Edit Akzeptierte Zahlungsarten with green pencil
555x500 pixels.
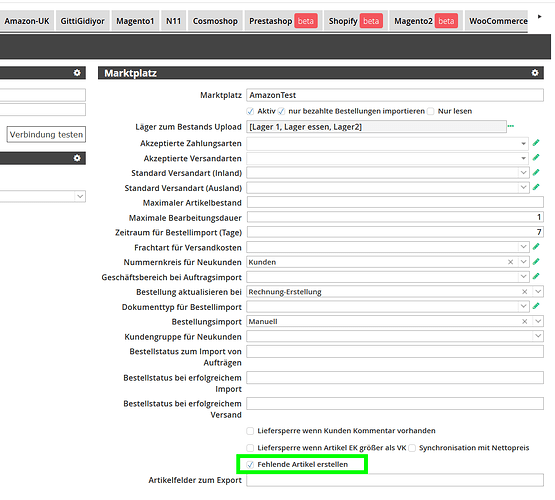[x=536, y=143]
